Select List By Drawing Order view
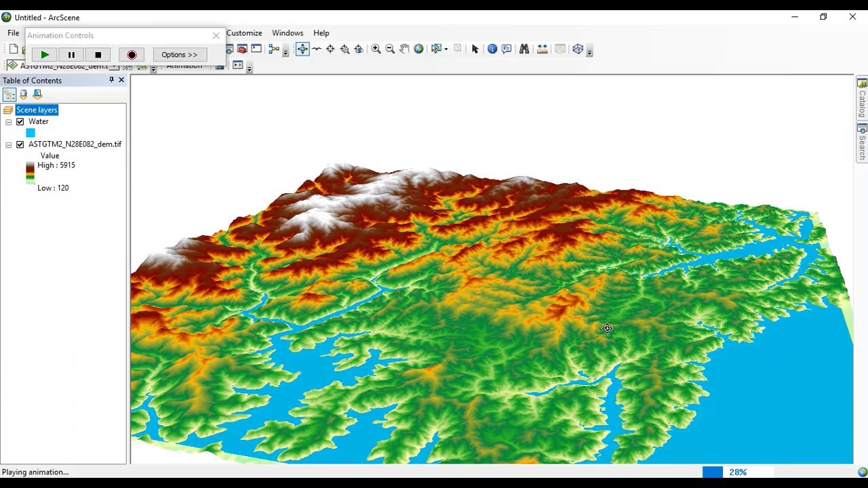Viewport: 868px width, 488px height. 9,95
